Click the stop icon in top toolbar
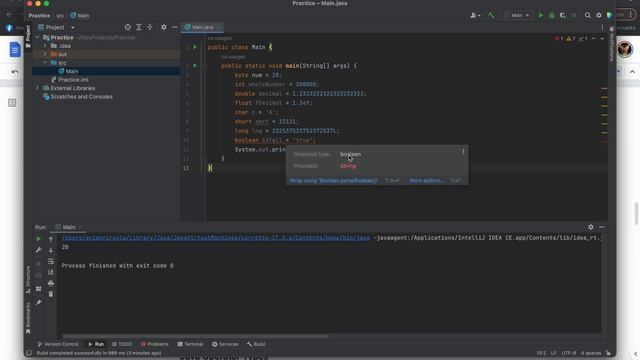The image size is (640, 360). tap(574, 15)
